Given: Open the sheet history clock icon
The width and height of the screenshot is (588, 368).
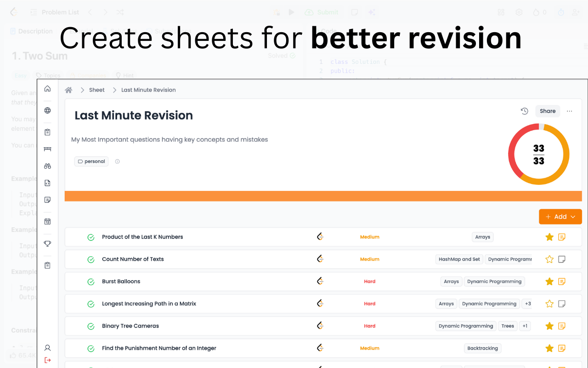Looking at the screenshot, I should tap(524, 111).
